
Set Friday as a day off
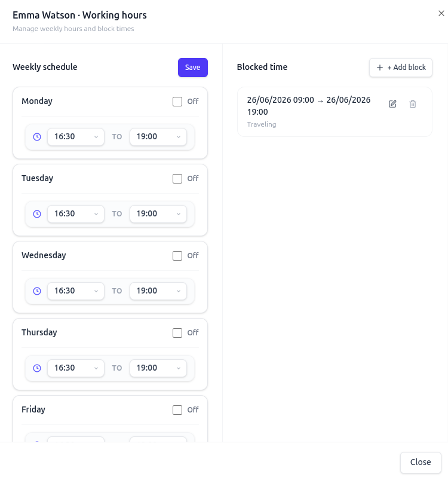[x=177, y=410]
